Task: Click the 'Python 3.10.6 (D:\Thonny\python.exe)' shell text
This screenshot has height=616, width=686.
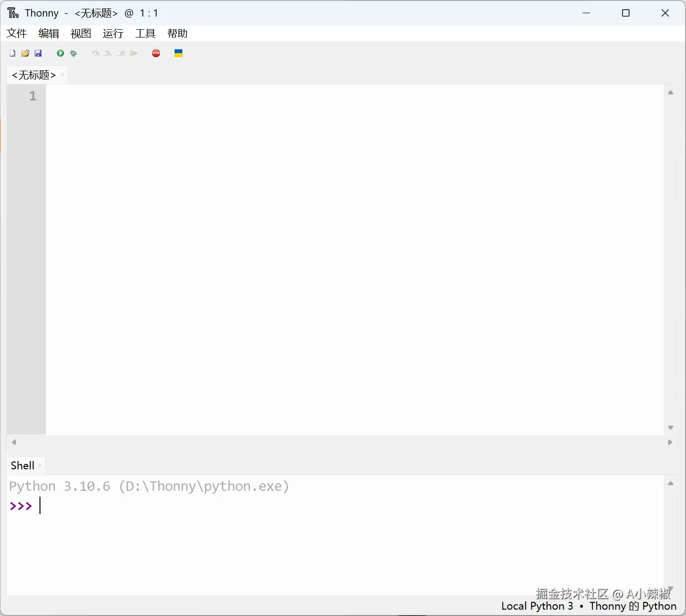Action: (x=149, y=486)
